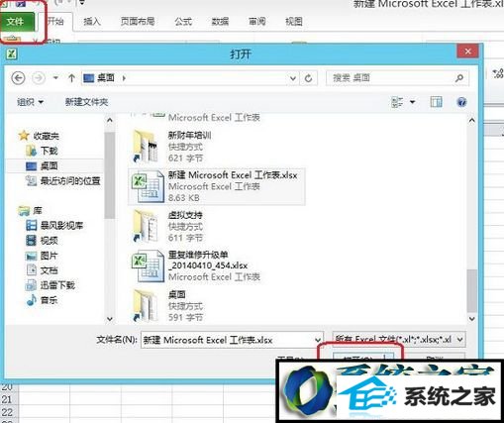Viewport: 504px width, 423px height.
Task: Switch to the 视图 ribbon tab
Action: tap(294, 22)
